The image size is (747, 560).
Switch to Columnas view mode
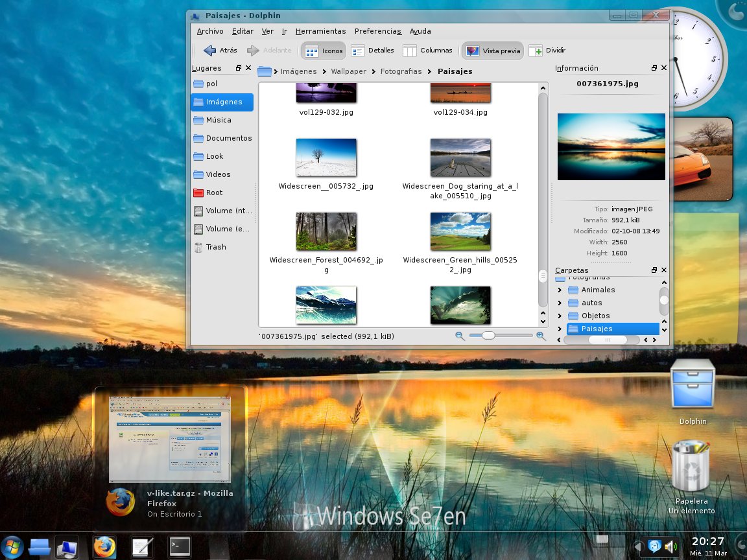point(427,51)
